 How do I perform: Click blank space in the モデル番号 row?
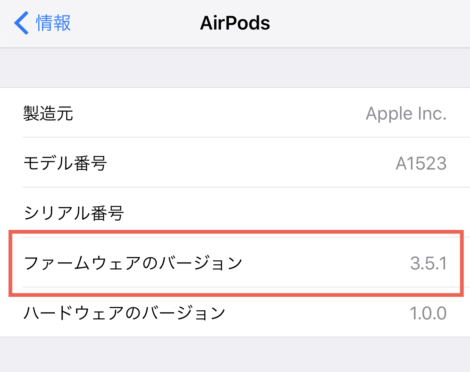(x=250, y=163)
